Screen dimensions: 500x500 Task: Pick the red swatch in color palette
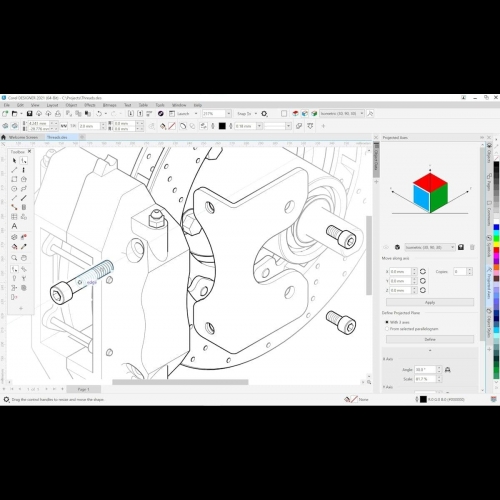click(496, 250)
